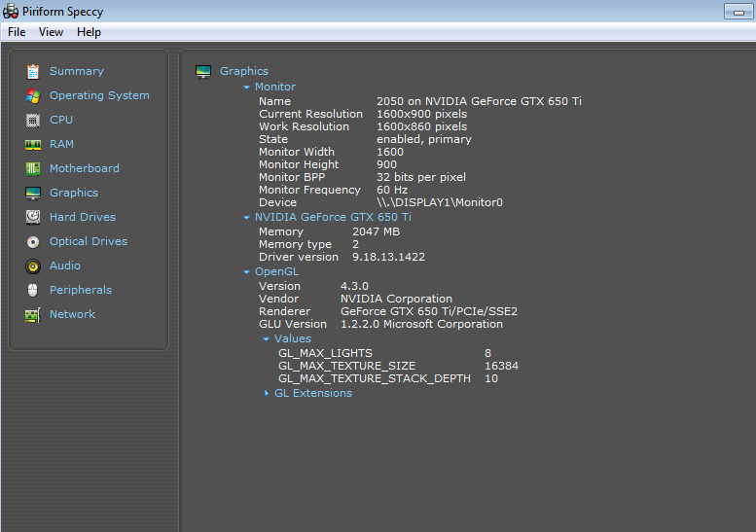Open the Operating System section
This screenshot has height=532, width=756.
(x=99, y=95)
